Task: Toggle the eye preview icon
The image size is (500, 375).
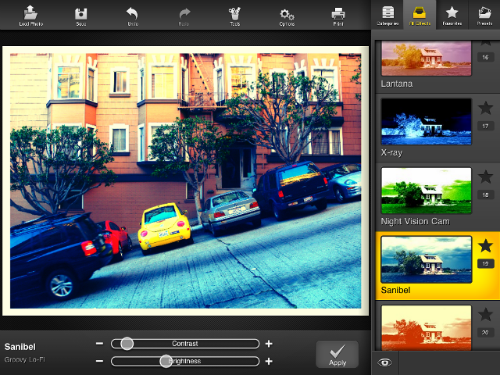Action: pos(384,363)
